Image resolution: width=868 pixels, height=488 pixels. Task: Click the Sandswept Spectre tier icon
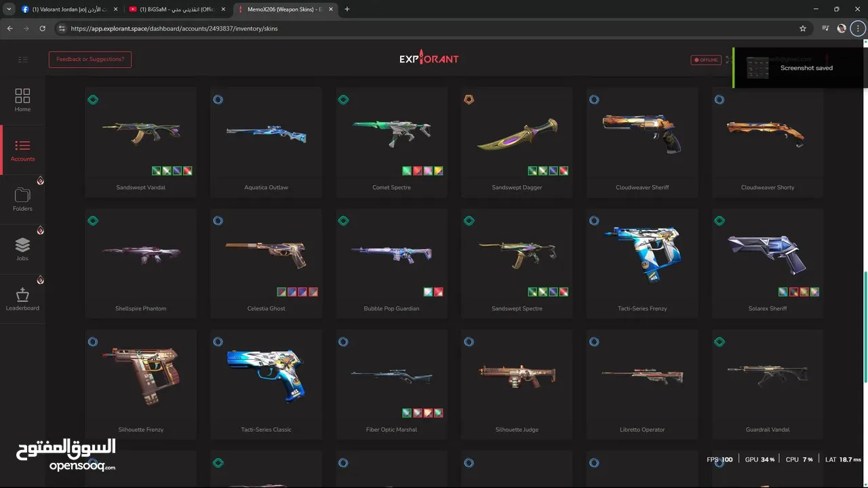[x=469, y=221]
